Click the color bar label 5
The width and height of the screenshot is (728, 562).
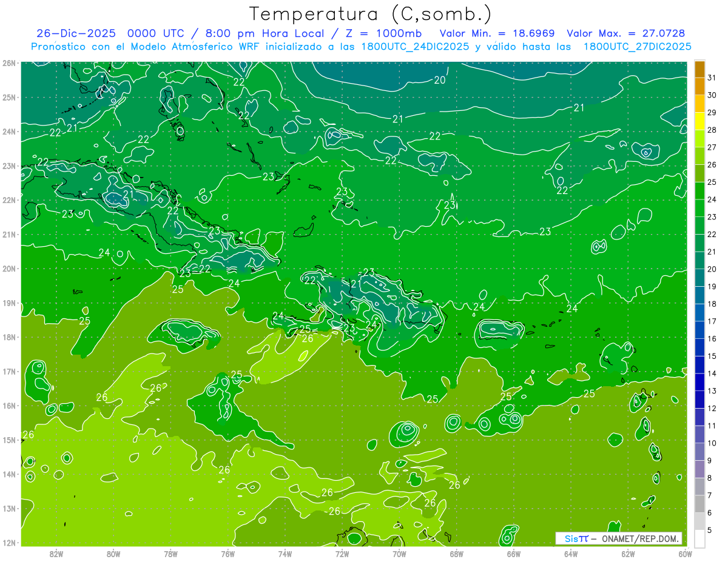[710, 530]
